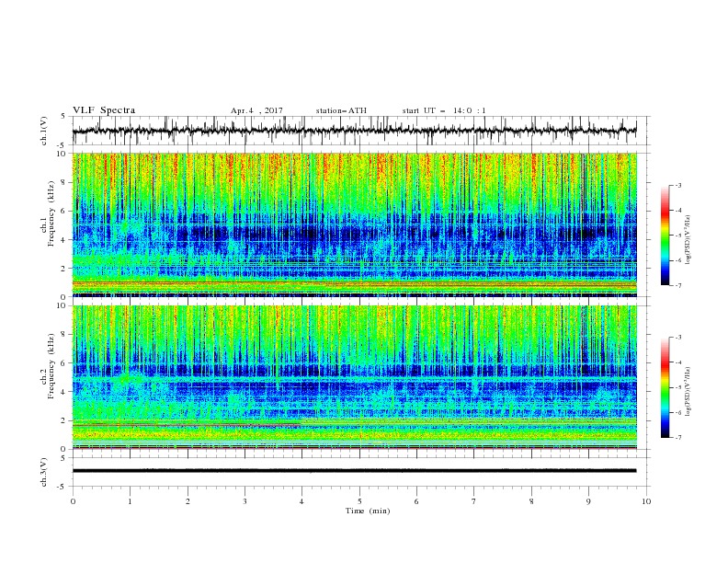The height and width of the screenshot is (563, 728).
Task: Click the "4" kHz tick of ch.2 spectrogram
Action: coord(63,392)
